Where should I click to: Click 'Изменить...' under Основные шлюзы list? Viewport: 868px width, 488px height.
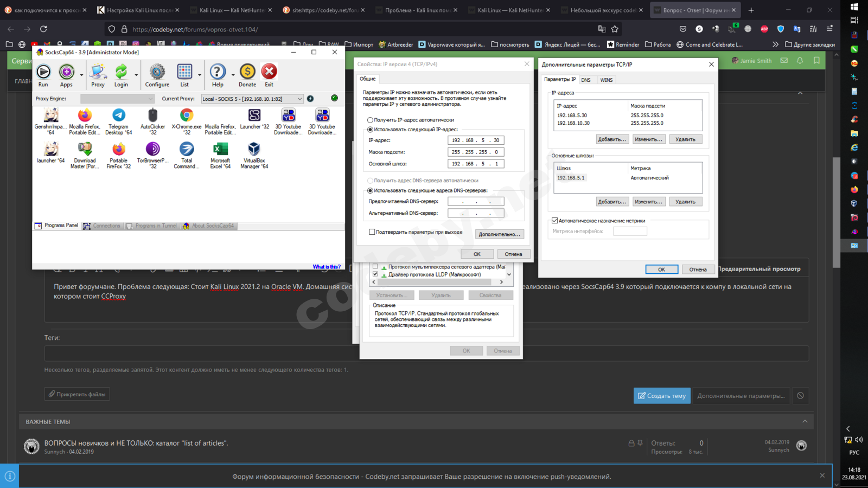649,202
